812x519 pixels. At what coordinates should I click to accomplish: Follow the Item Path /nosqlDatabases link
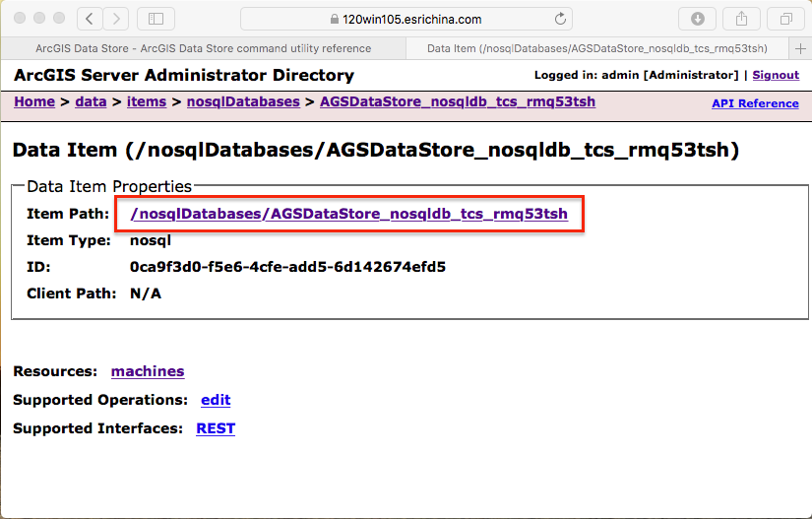(x=349, y=214)
